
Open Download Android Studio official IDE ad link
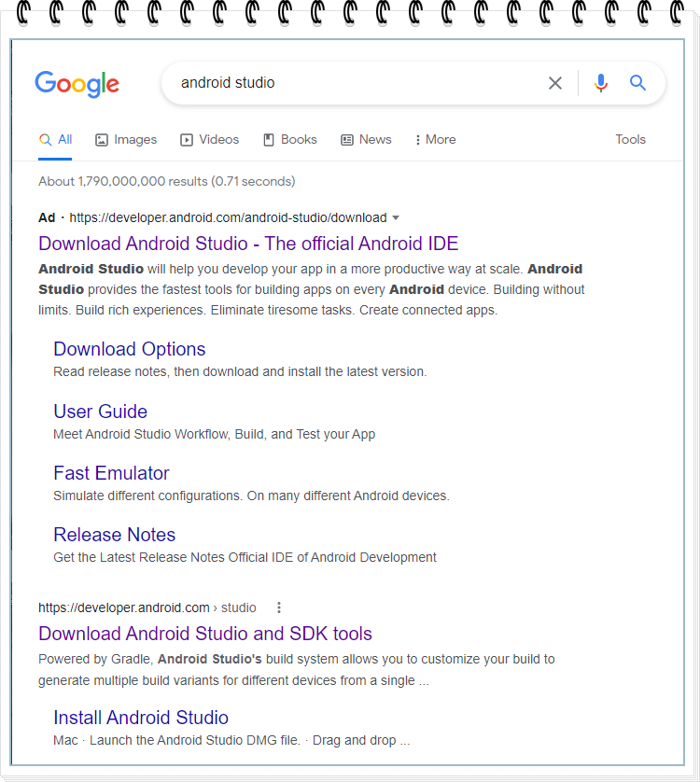click(x=248, y=244)
